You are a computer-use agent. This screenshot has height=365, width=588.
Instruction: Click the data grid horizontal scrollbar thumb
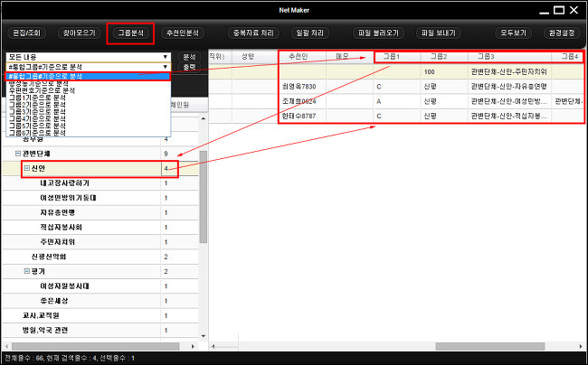[x=490, y=346]
